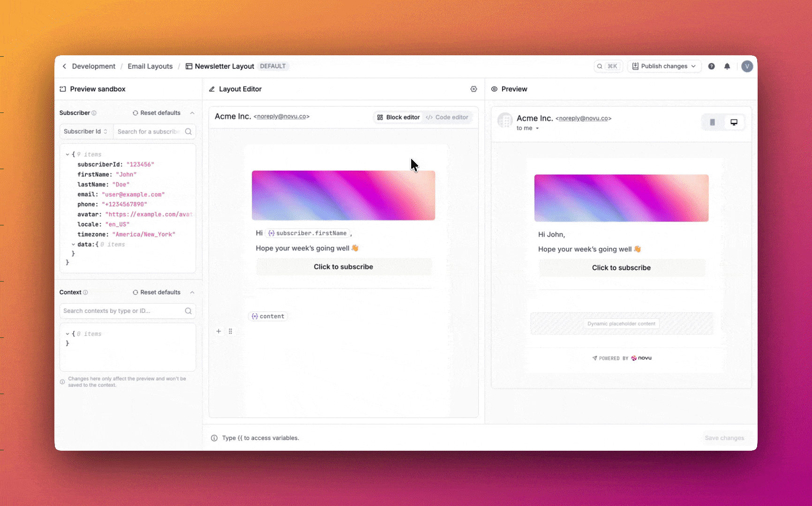Click the drag handle grip icon

tap(230, 331)
